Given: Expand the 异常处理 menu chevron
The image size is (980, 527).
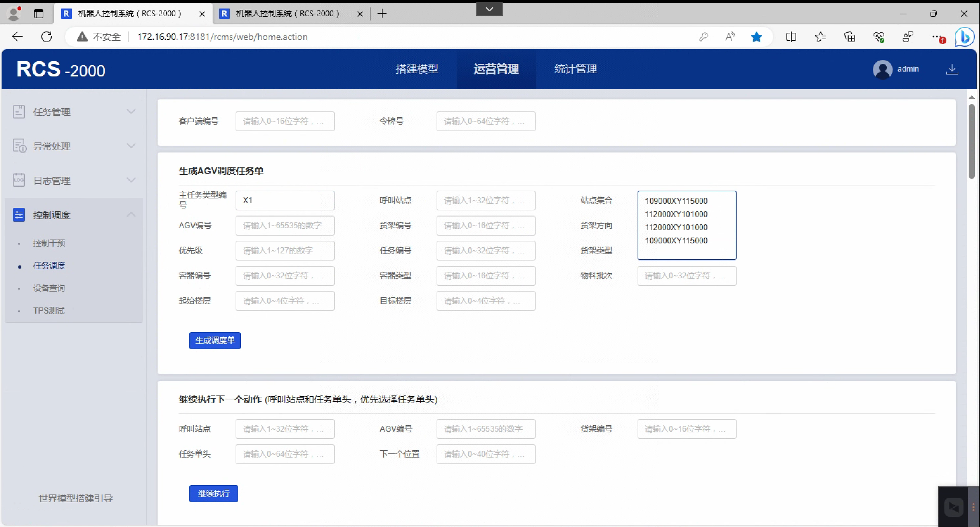Looking at the screenshot, I should (x=131, y=146).
